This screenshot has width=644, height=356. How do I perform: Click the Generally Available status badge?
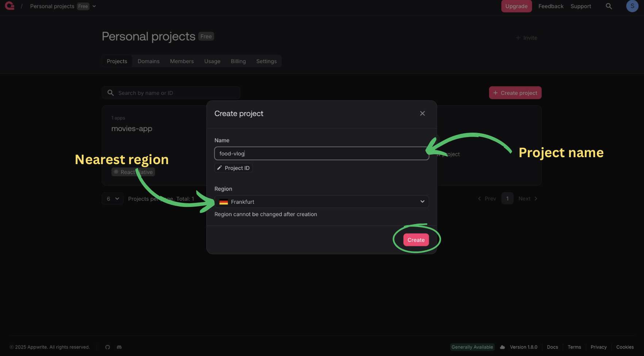472,347
